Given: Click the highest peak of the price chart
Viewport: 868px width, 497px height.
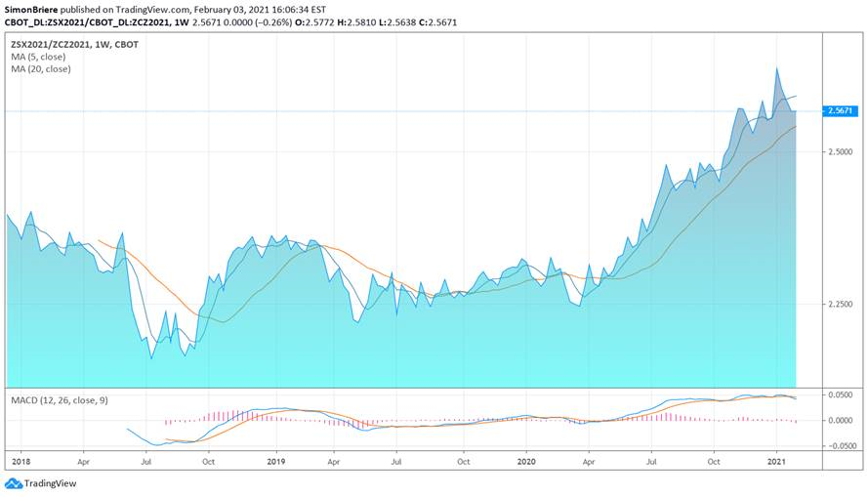Looking at the screenshot, I should tap(777, 68).
